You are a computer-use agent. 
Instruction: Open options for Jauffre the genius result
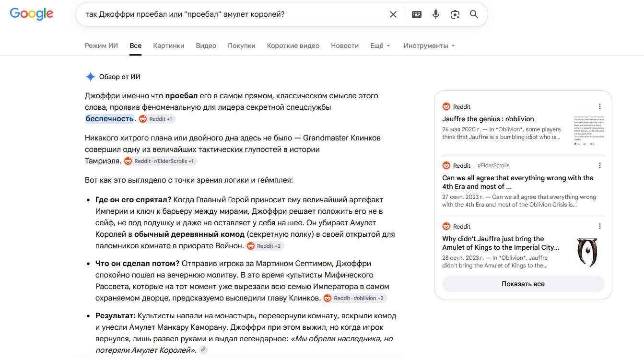(600, 106)
